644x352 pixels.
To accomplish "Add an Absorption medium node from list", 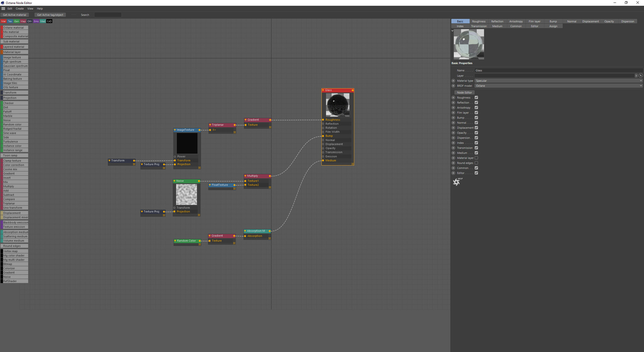I will click(14, 232).
